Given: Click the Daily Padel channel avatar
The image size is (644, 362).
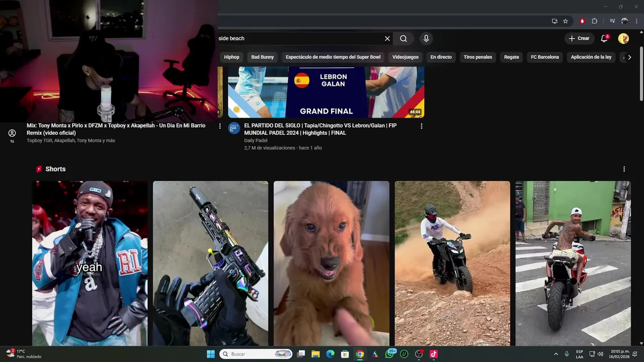Looking at the screenshot, I should (x=234, y=128).
